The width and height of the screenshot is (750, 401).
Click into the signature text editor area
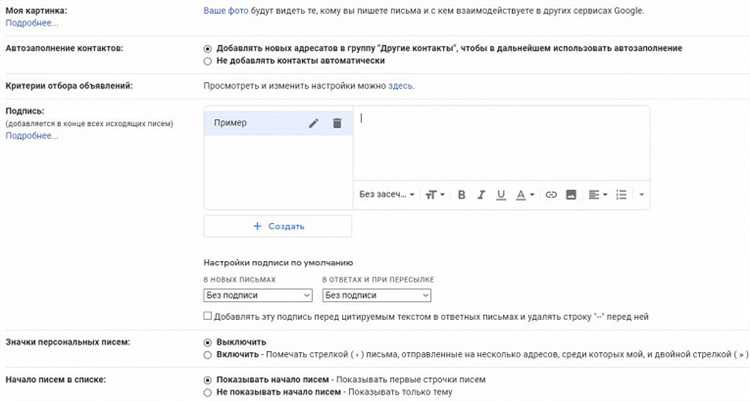point(501,144)
